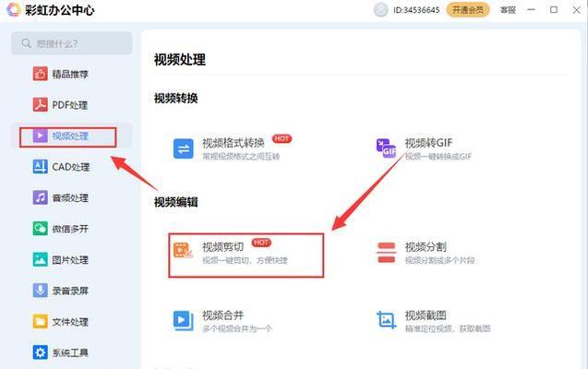Open 客服 customer service
The height and width of the screenshot is (369, 588).
pos(508,10)
